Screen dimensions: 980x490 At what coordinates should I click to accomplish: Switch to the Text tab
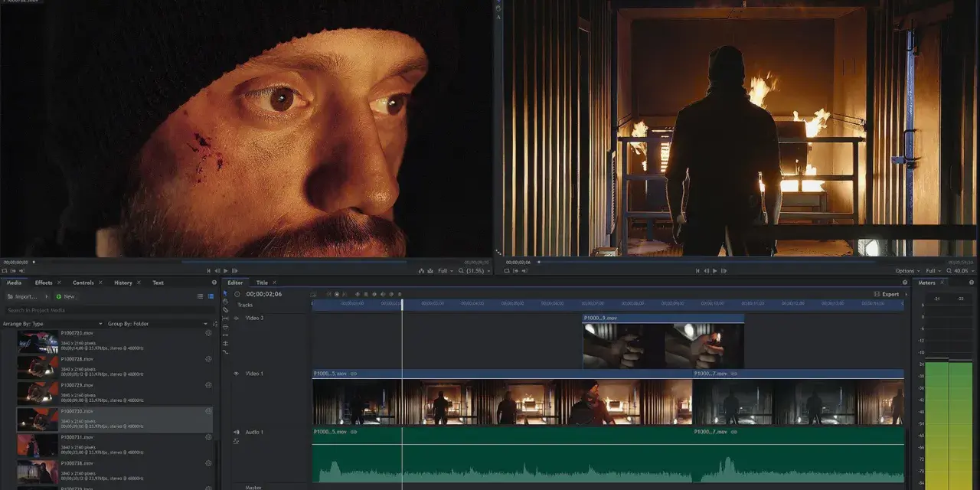tap(158, 283)
